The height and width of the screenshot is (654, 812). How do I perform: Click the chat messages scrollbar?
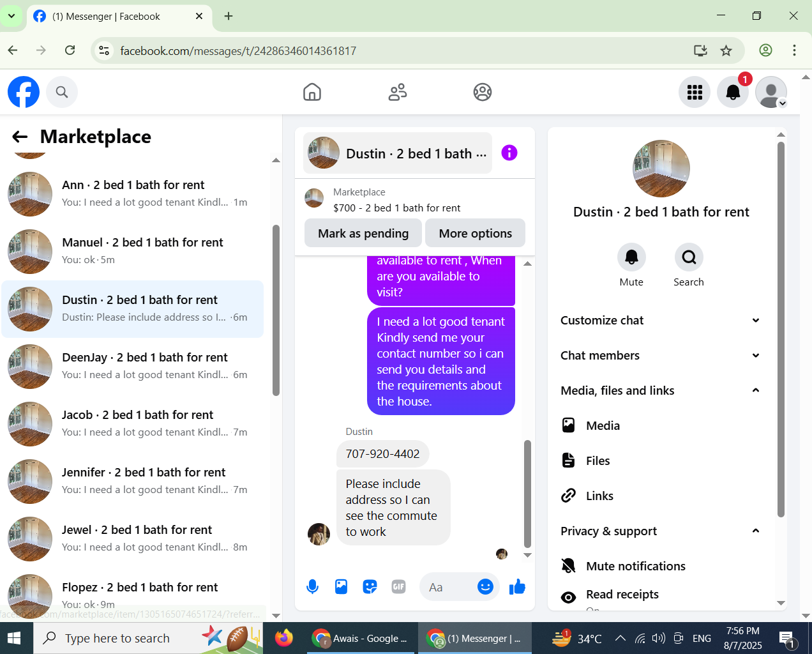point(527,494)
